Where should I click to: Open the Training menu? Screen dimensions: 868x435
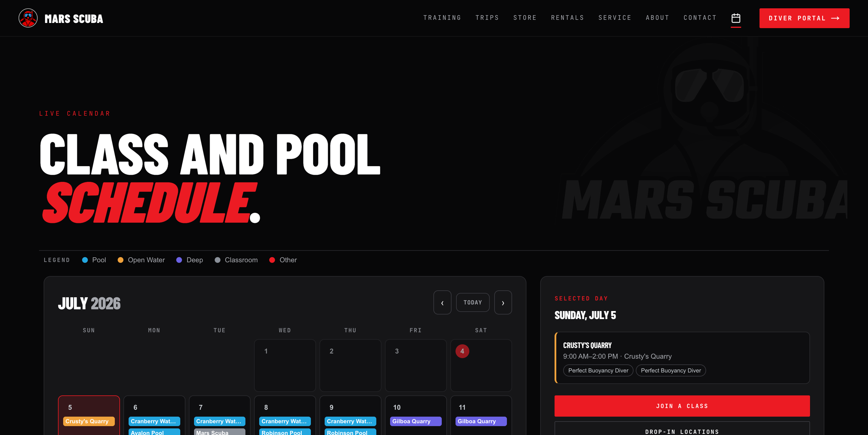(x=442, y=18)
